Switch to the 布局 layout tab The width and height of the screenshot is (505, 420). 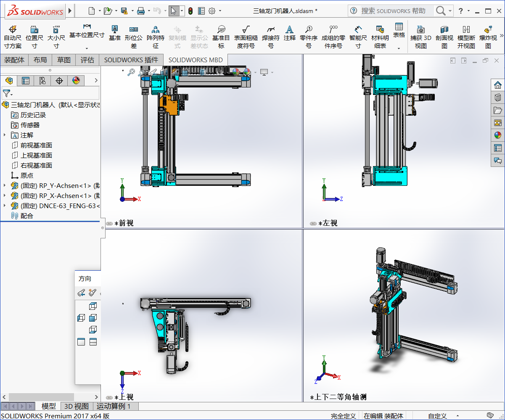click(40, 60)
